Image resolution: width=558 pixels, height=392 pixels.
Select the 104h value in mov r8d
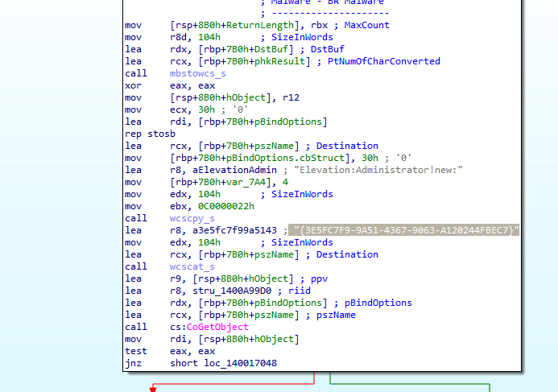pos(209,37)
